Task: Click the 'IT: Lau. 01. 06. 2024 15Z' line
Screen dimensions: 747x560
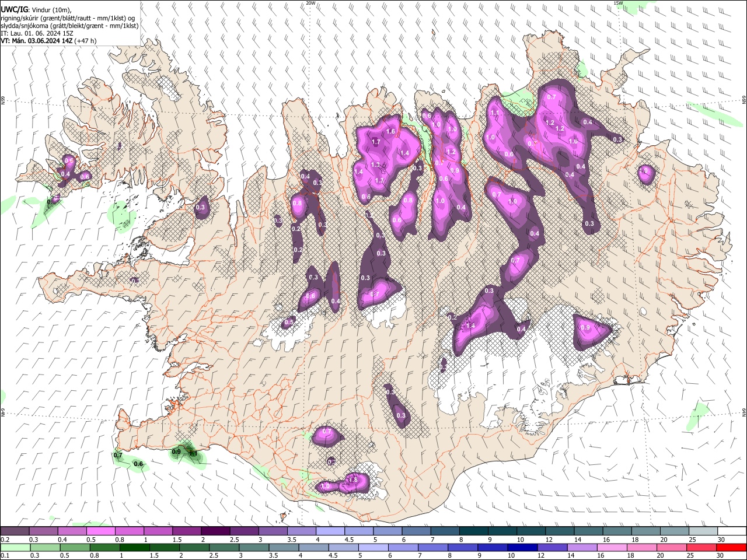Action: click(37, 33)
